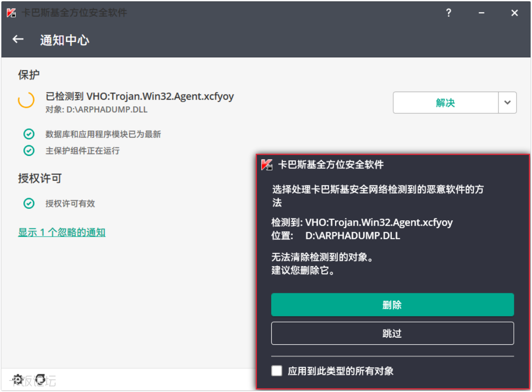Image resolution: width=532 pixels, height=392 pixels.
Task: Click the 建议您删除它。 recommendation in the popup
Action: [x=303, y=270]
